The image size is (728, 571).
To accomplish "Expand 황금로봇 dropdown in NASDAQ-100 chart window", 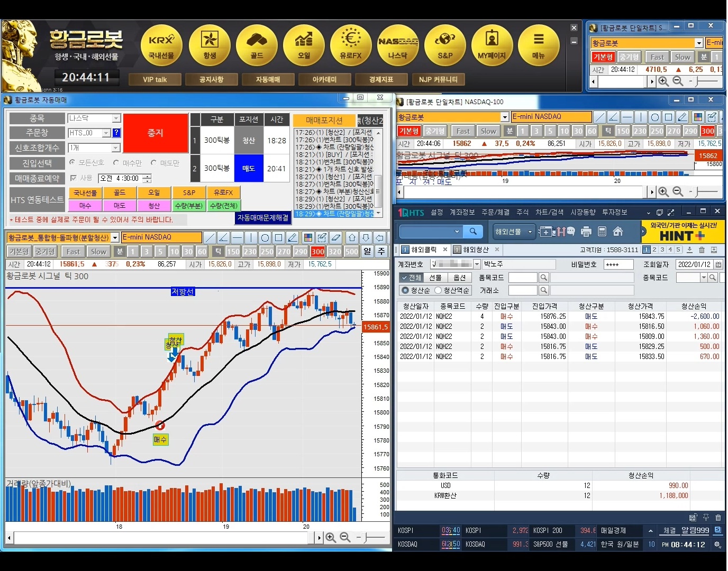I will [505, 117].
